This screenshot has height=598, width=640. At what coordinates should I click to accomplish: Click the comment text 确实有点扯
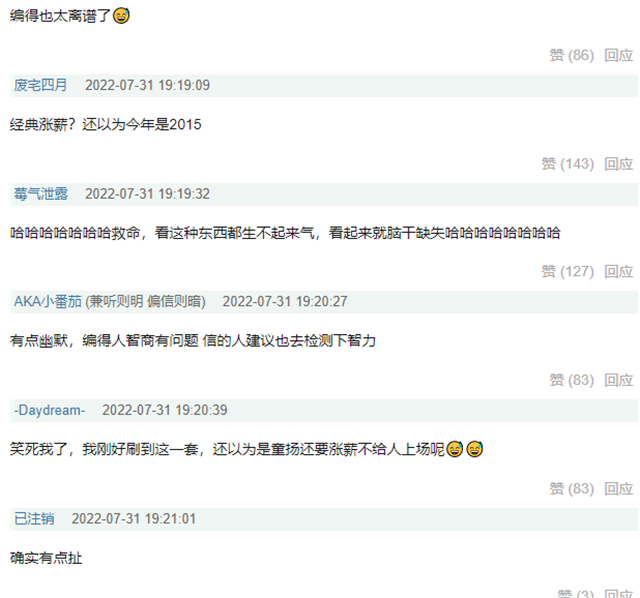click(x=46, y=558)
